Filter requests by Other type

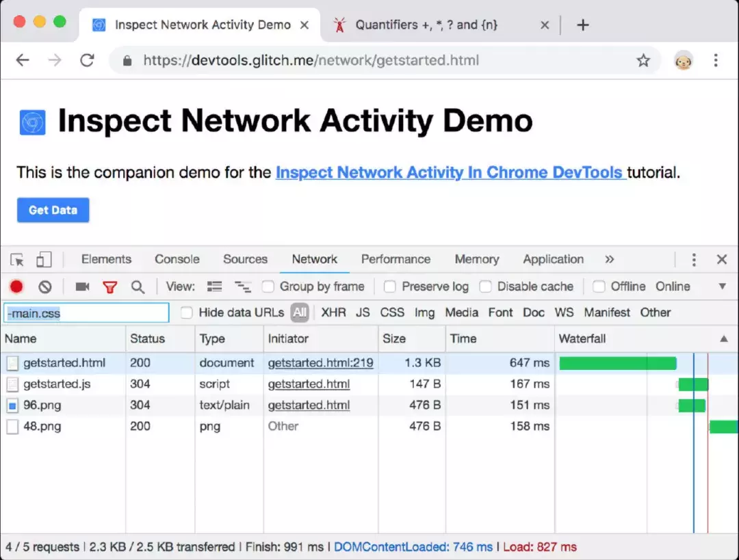point(655,312)
